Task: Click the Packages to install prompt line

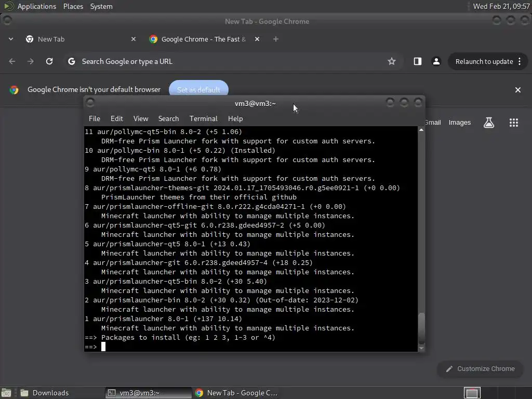Action: point(180,338)
